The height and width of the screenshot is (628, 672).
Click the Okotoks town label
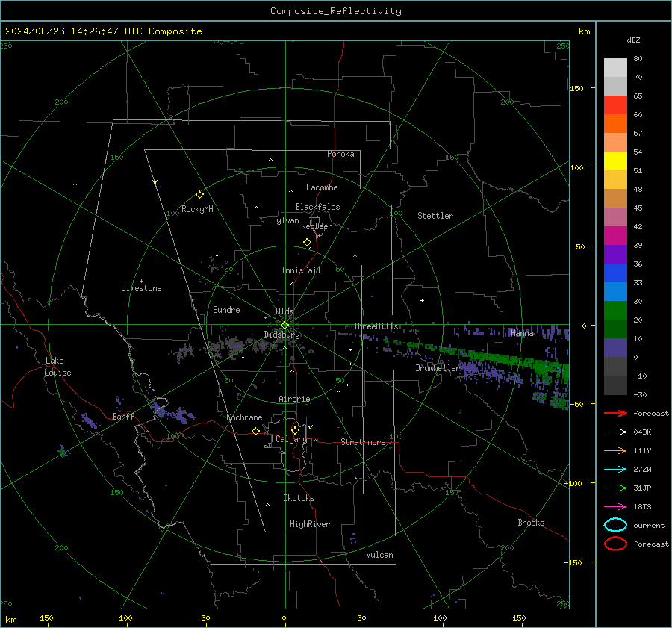point(299,498)
